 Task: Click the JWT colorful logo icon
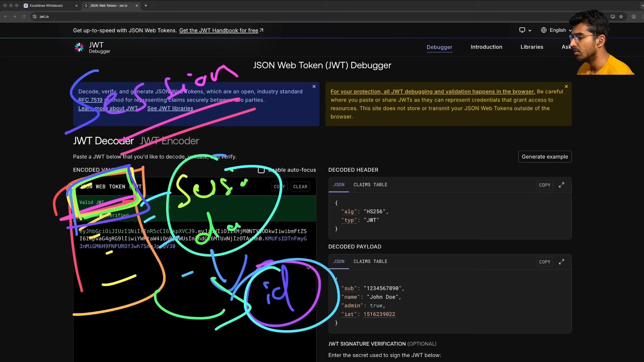tap(79, 47)
